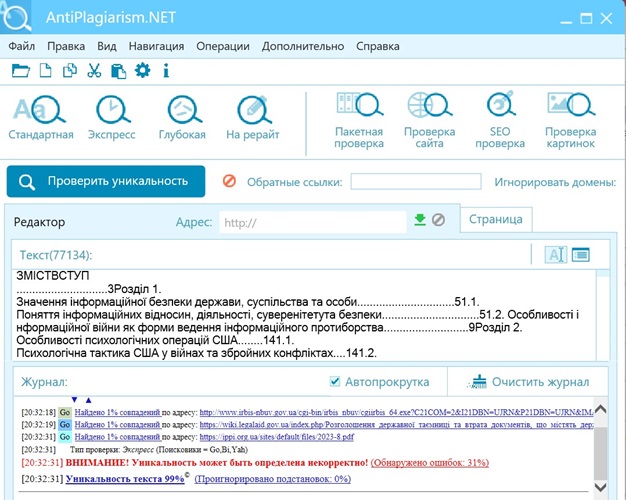Switch to the Редактор tab
626x500 pixels.
40,222
